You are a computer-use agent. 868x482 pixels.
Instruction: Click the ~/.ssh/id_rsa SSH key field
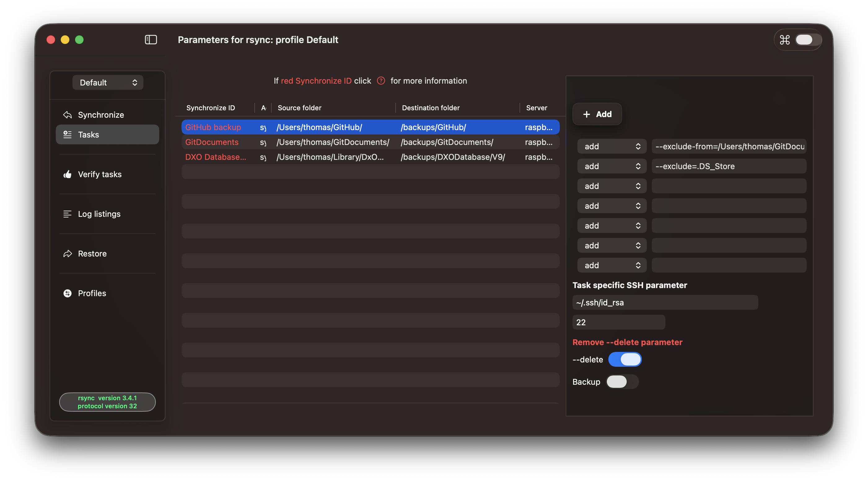(x=665, y=302)
